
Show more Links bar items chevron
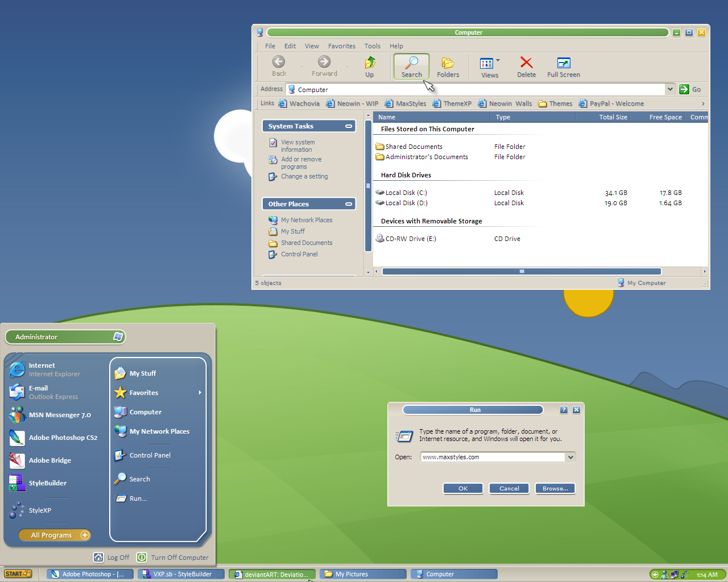pos(703,103)
